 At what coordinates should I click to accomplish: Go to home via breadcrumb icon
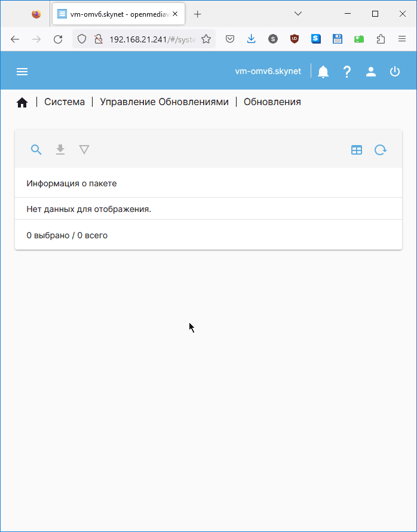(22, 103)
